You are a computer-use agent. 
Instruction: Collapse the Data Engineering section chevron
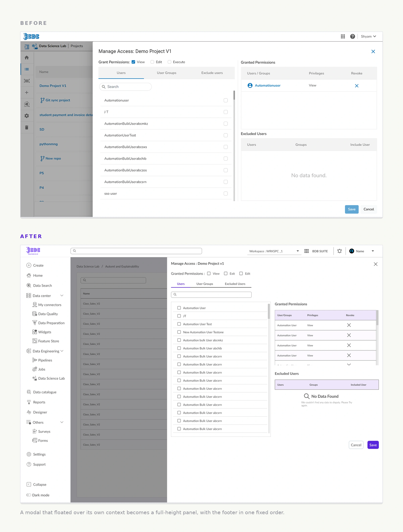(62, 351)
